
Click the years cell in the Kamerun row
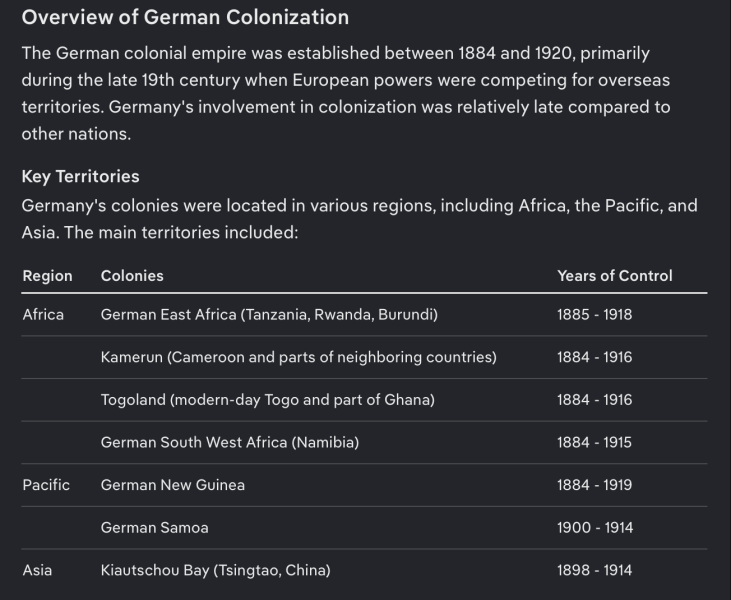[x=594, y=357]
